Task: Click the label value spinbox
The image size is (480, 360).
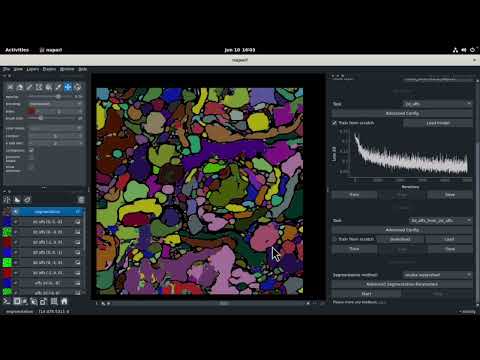Action: [59, 111]
